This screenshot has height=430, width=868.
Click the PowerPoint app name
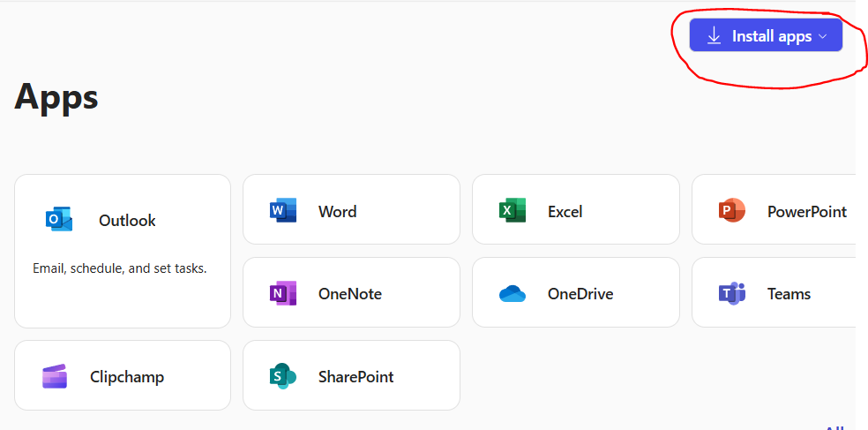click(x=806, y=211)
